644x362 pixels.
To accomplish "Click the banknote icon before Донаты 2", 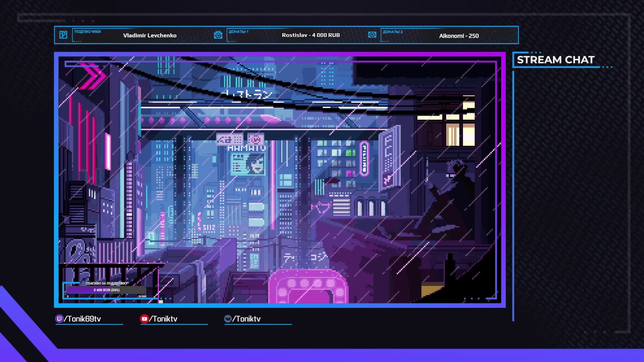I will [372, 35].
